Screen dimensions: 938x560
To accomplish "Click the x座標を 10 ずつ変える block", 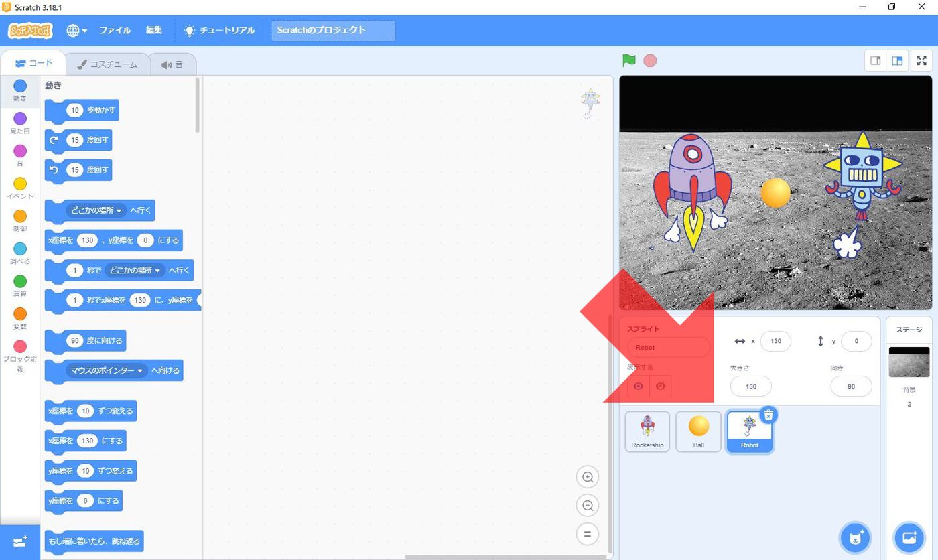I will point(90,411).
